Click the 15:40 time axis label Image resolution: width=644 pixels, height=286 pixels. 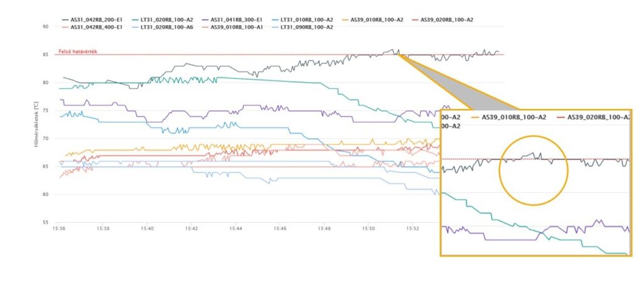pyautogui.click(x=147, y=227)
